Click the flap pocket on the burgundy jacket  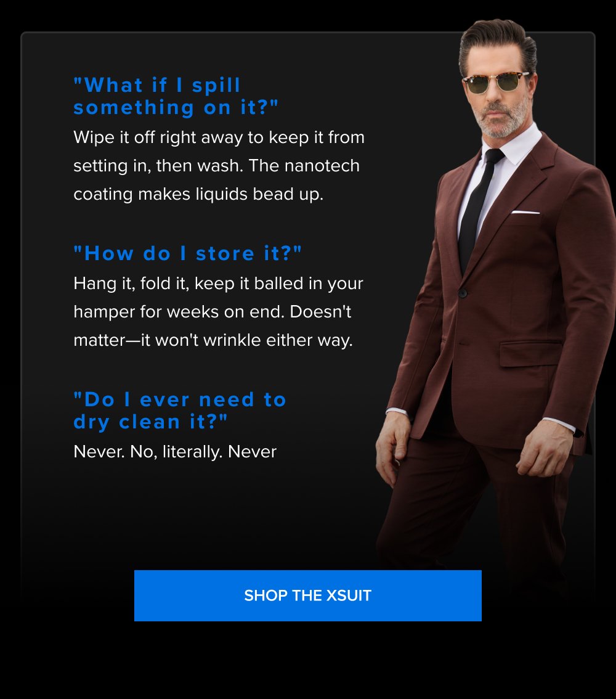pos(530,353)
